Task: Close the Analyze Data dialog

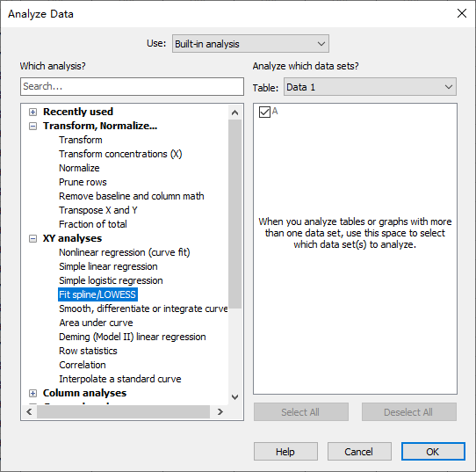Action: (462, 14)
